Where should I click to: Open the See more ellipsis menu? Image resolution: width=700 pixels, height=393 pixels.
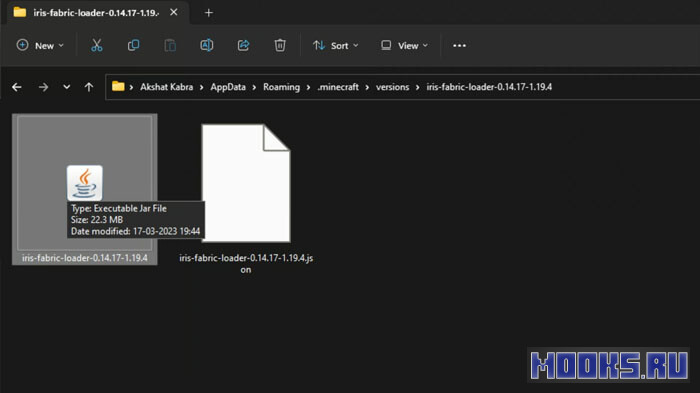pos(459,46)
